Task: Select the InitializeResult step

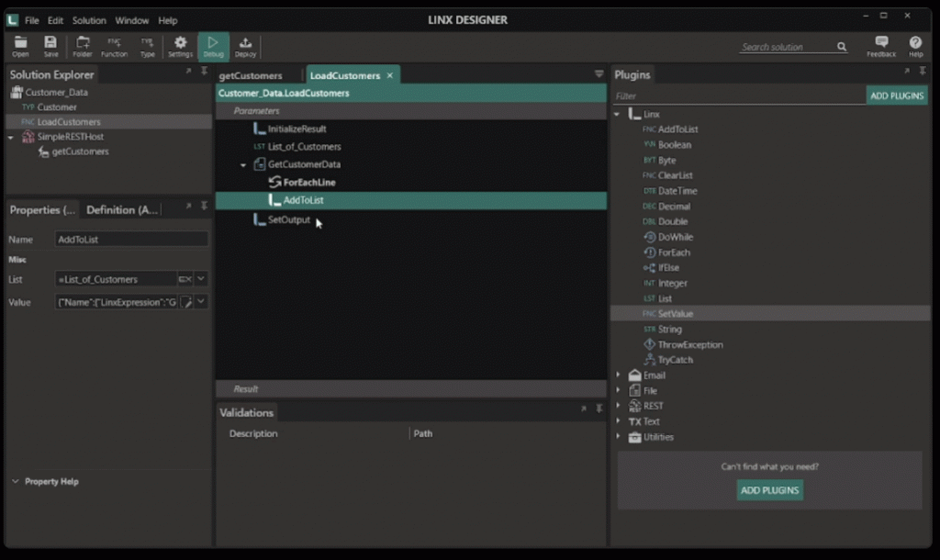Action: 297,129
